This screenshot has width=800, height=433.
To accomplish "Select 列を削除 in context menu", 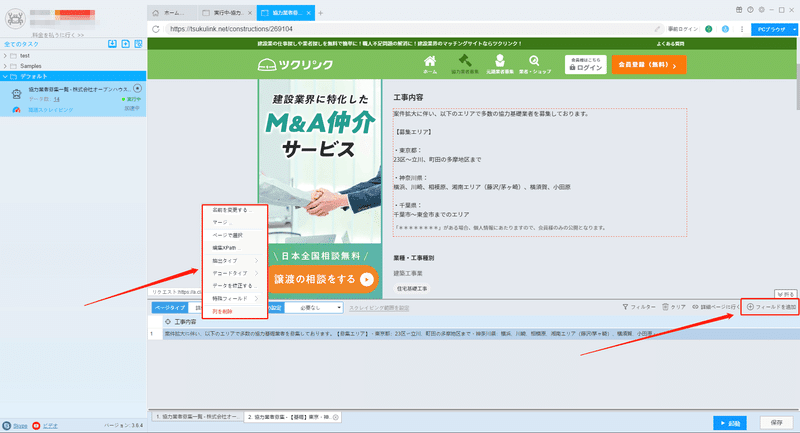I will point(235,311).
